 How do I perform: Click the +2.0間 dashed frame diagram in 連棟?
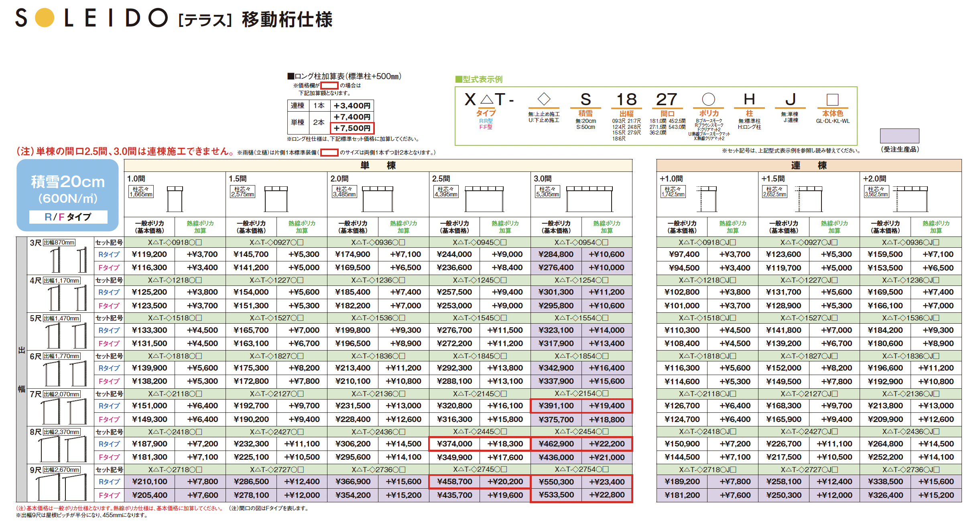coord(910,199)
